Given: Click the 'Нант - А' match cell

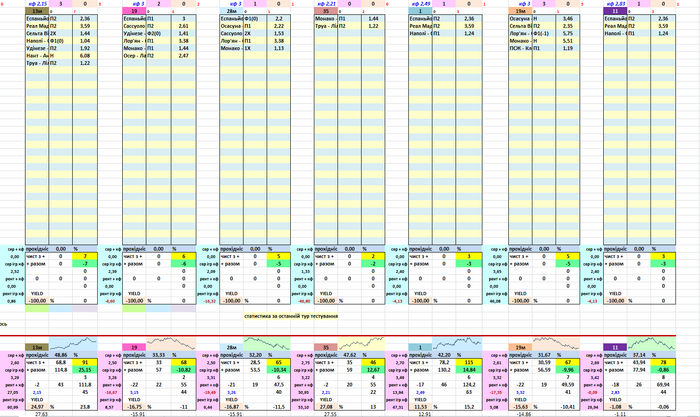Looking at the screenshot, I should pyautogui.click(x=37, y=56).
